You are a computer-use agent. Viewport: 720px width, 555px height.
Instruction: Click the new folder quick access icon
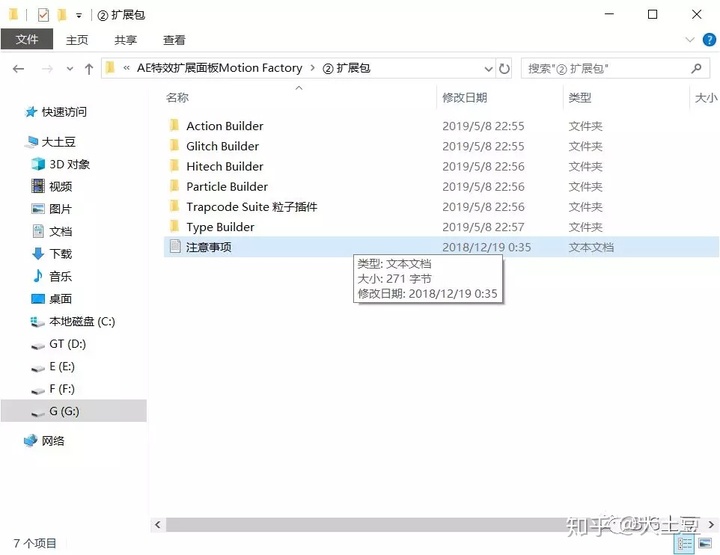pyautogui.click(x=62, y=15)
